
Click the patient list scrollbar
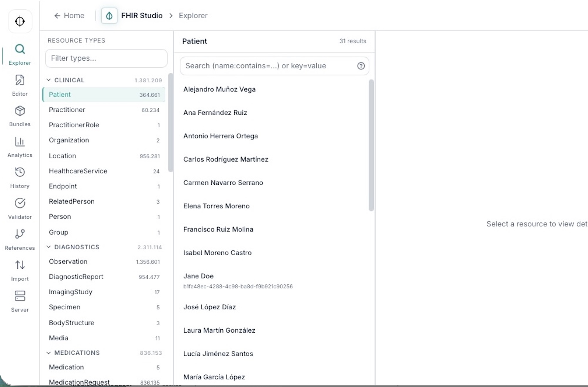(x=370, y=146)
